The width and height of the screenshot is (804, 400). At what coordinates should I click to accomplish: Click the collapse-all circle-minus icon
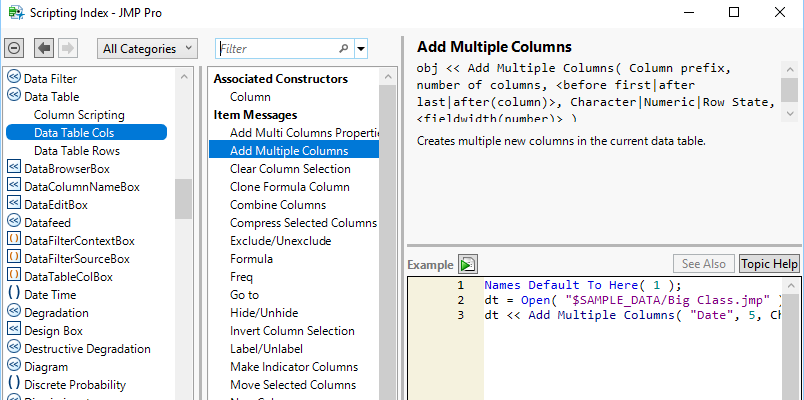[x=14, y=48]
